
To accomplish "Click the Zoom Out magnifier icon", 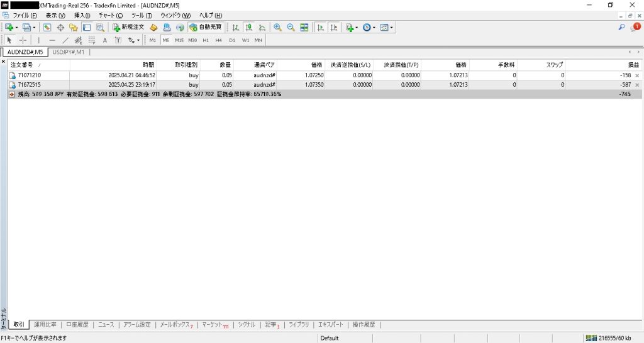I will tap(291, 28).
